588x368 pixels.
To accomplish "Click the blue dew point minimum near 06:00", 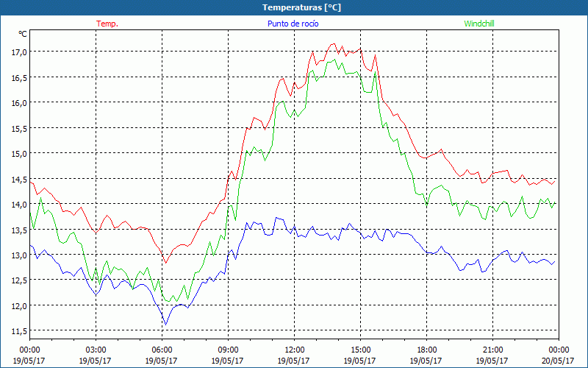I will 166,325.
